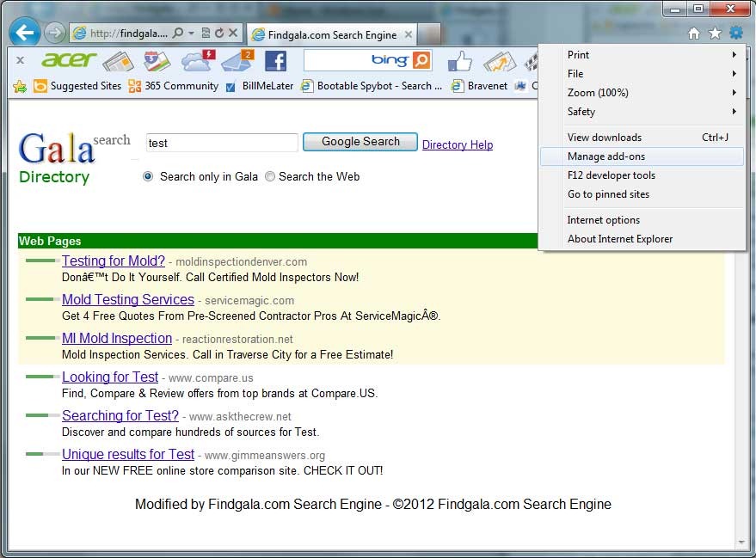Open a new blank tab
756x558 pixels.
(x=429, y=34)
